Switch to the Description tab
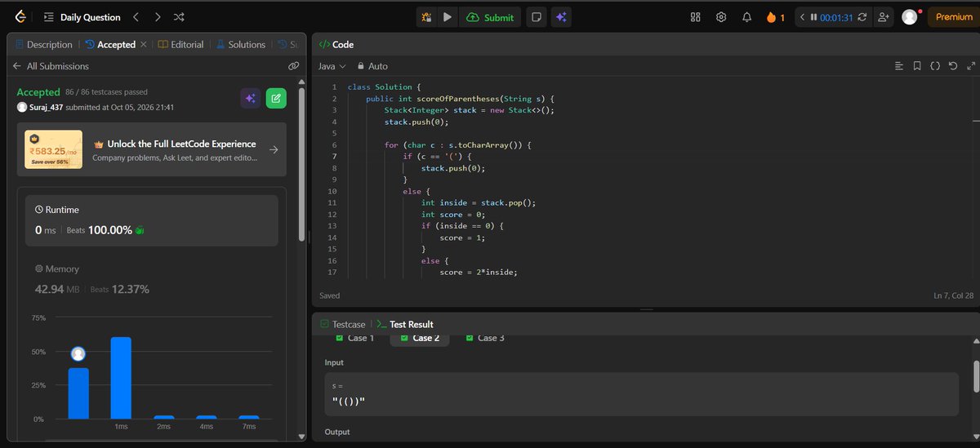 coord(44,45)
